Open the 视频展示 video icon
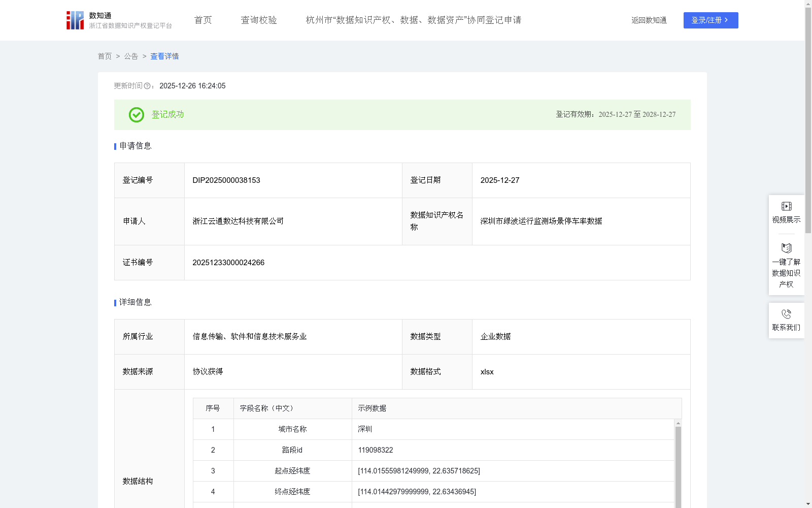This screenshot has height=508, width=812. (x=786, y=206)
